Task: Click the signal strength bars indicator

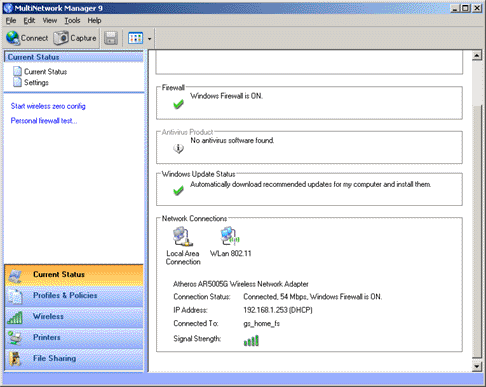Action: (x=251, y=341)
